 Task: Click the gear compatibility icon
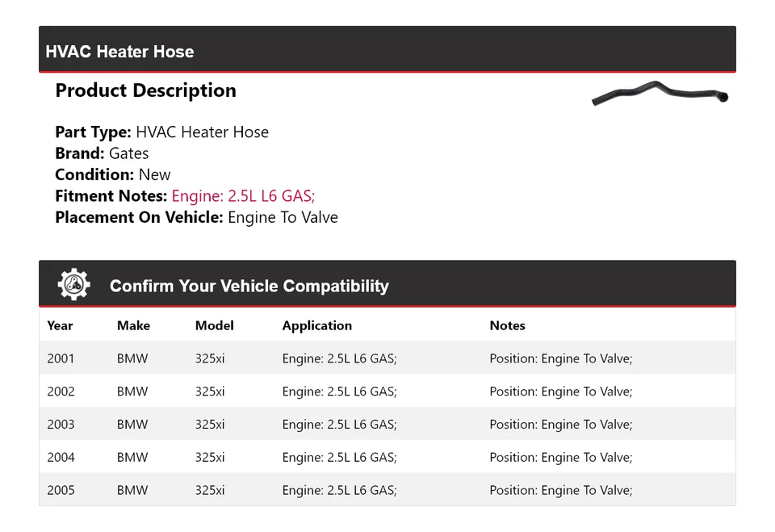73,285
